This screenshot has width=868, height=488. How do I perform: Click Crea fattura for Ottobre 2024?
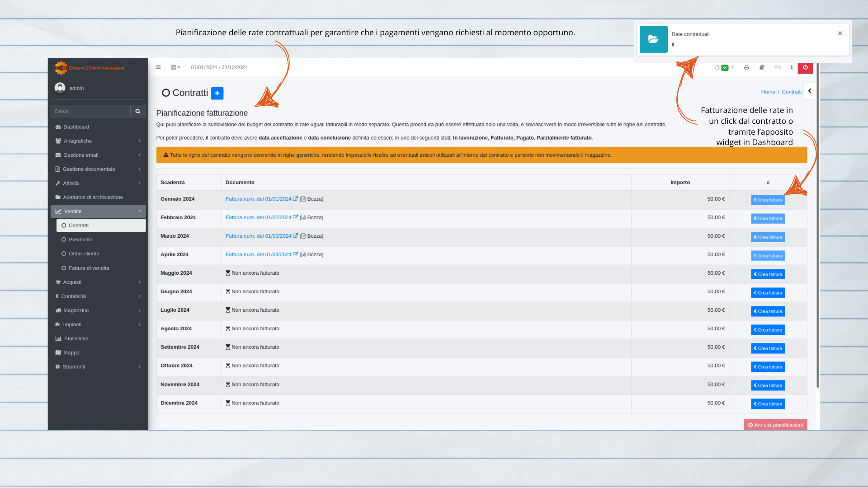[768, 367]
